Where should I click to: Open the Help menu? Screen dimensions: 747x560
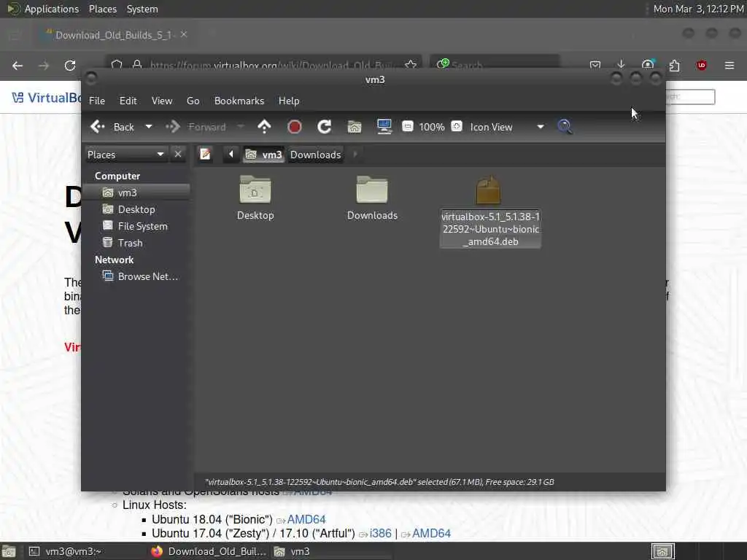(289, 101)
